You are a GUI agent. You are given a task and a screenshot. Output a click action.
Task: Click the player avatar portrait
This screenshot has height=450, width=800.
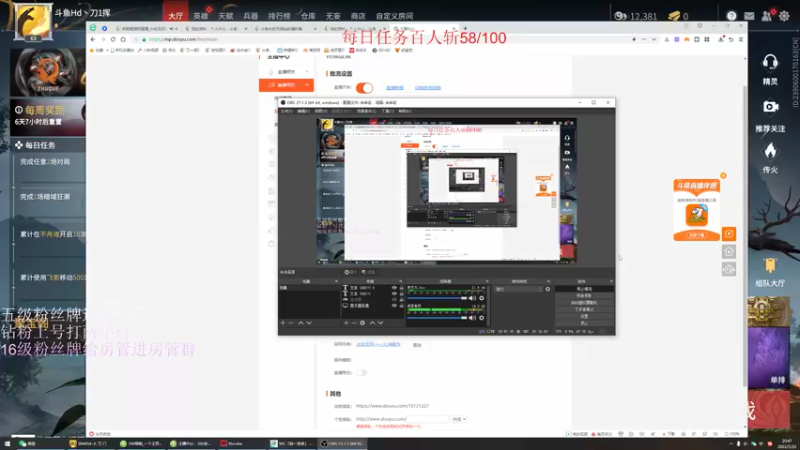pyautogui.click(x=33, y=21)
